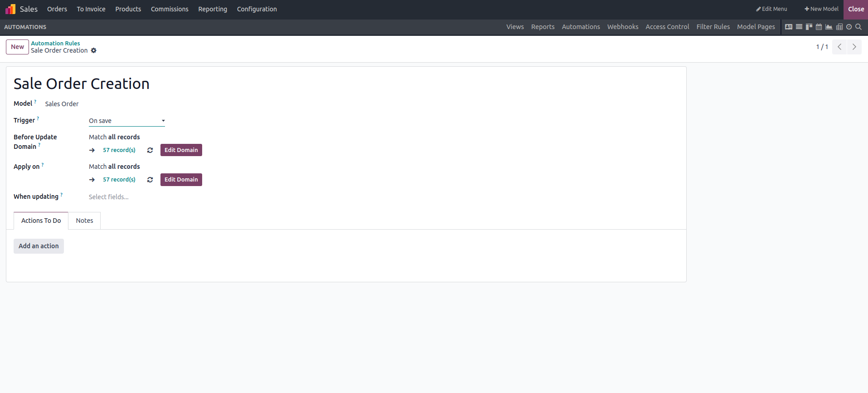Open 57 record(s) link under Apply on
The image size is (868, 393).
[119, 180]
